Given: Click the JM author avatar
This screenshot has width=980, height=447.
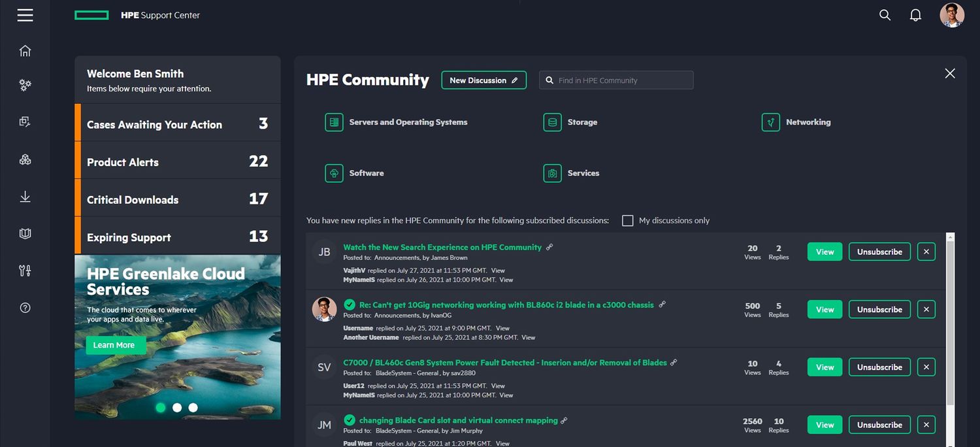Looking at the screenshot, I should coord(324,425).
